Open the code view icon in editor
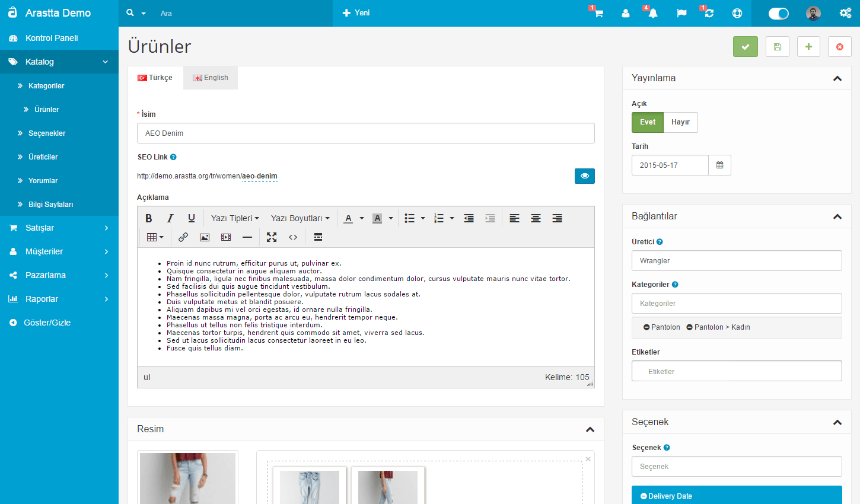The height and width of the screenshot is (504, 860). pos(293,237)
